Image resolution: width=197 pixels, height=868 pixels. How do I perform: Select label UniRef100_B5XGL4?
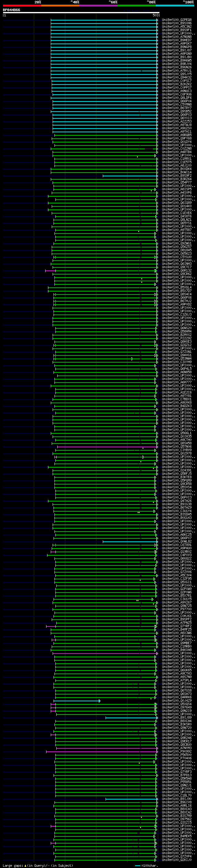(x=177, y=287)
